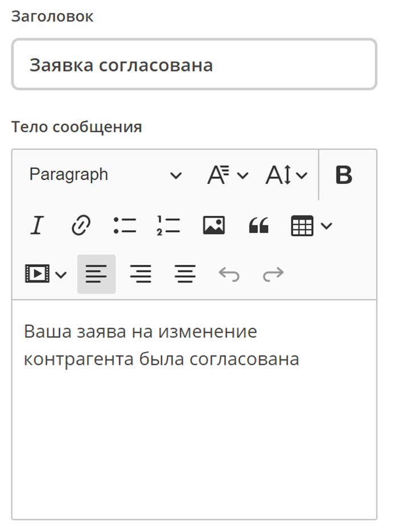Redo the last edit

[273, 274]
